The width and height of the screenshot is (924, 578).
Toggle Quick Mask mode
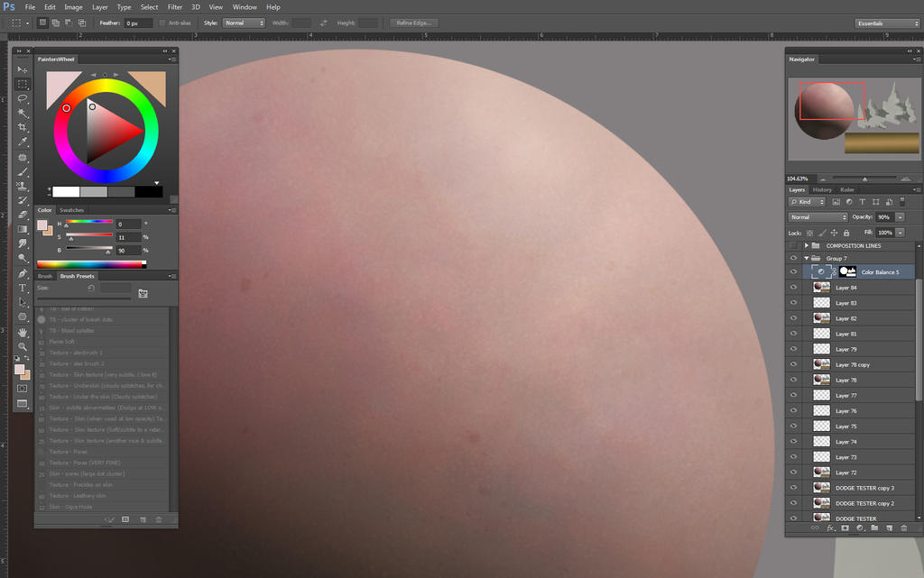tap(23, 389)
